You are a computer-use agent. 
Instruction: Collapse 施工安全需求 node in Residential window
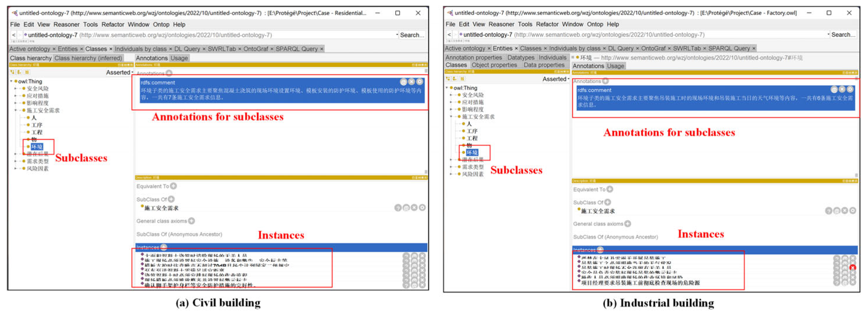click(x=16, y=110)
